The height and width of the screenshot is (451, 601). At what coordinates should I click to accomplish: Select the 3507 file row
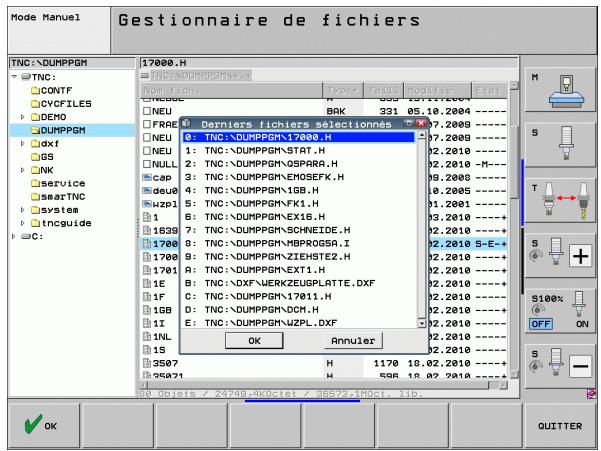point(324,363)
